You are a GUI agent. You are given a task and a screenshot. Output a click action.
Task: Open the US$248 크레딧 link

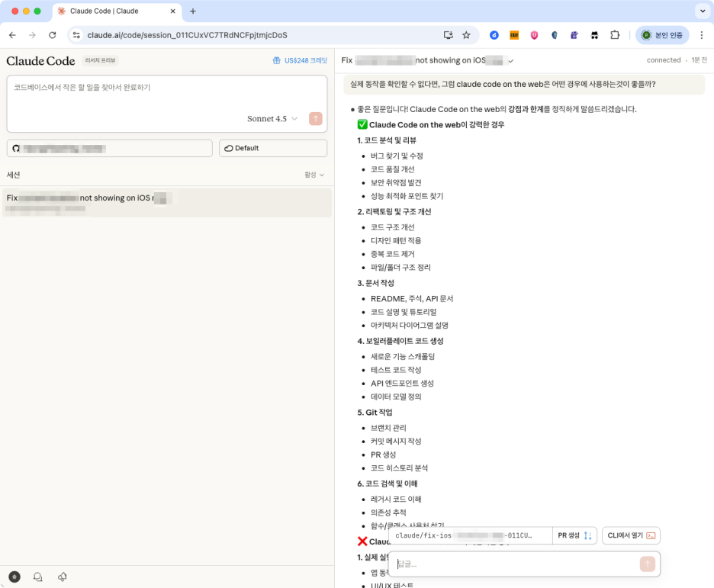pos(300,60)
